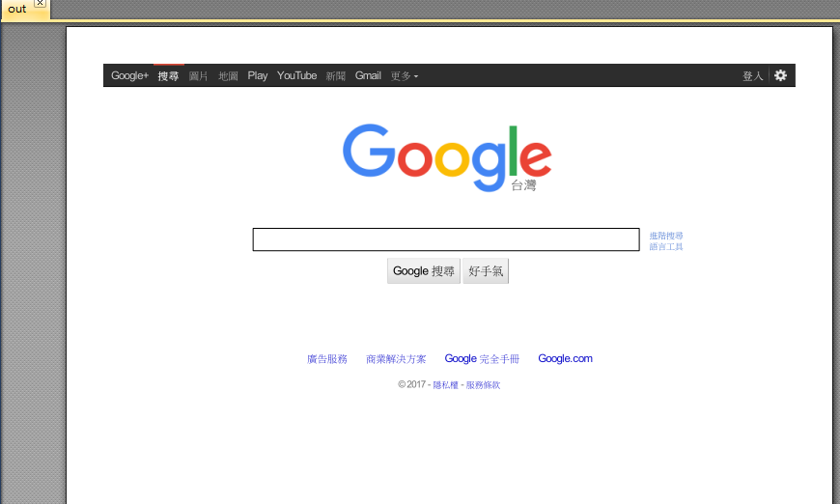Open the 商業解決方案 footer link
Viewport: 840px width, 504px height.
(396, 359)
